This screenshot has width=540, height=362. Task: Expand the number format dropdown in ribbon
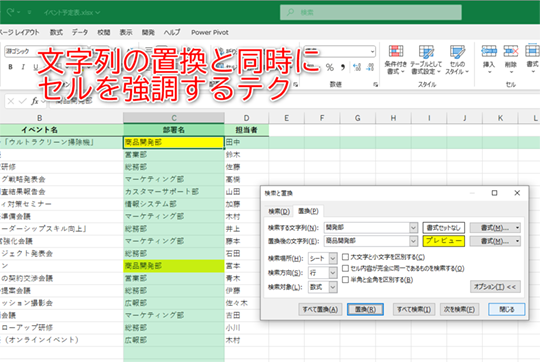click(372, 52)
